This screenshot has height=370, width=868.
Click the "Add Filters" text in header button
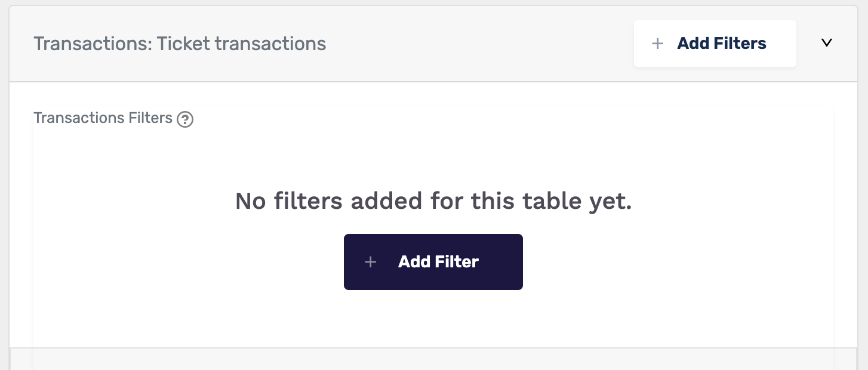pyautogui.click(x=722, y=44)
